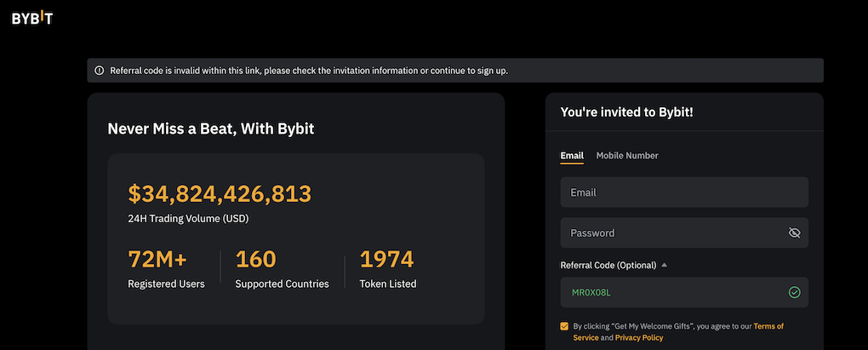Click the referral code field MR0X08L
Image resolution: width=868 pixels, height=350 pixels.
[x=684, y=292]
